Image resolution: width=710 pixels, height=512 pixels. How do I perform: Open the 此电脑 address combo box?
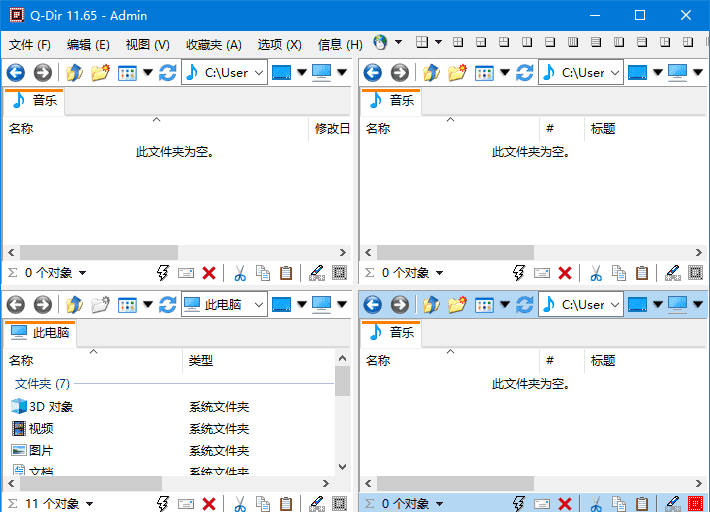(225, 304)
